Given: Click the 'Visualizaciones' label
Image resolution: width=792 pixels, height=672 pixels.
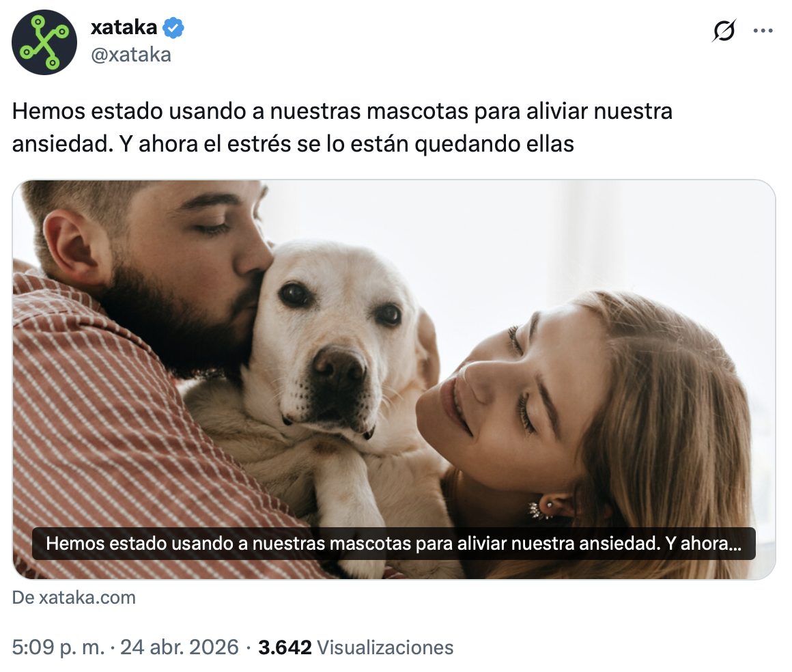Looking at the screenshot, I should (x=385, y=647).
